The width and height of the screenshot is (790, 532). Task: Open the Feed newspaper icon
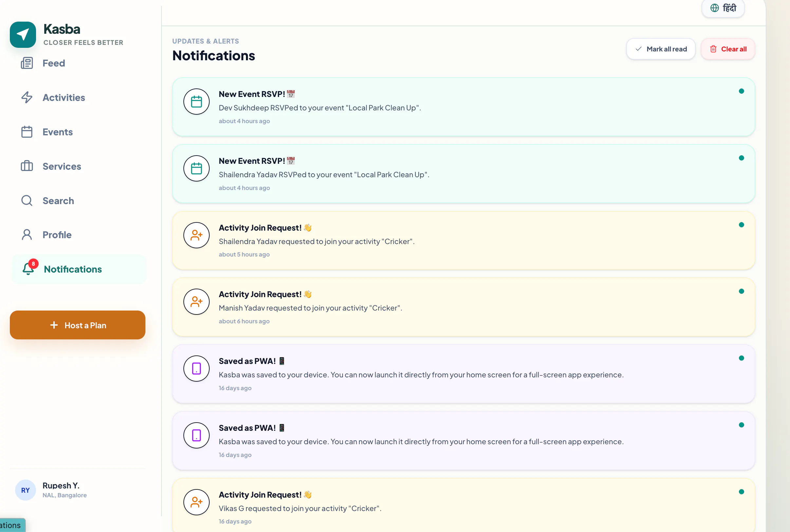[27, 63]
